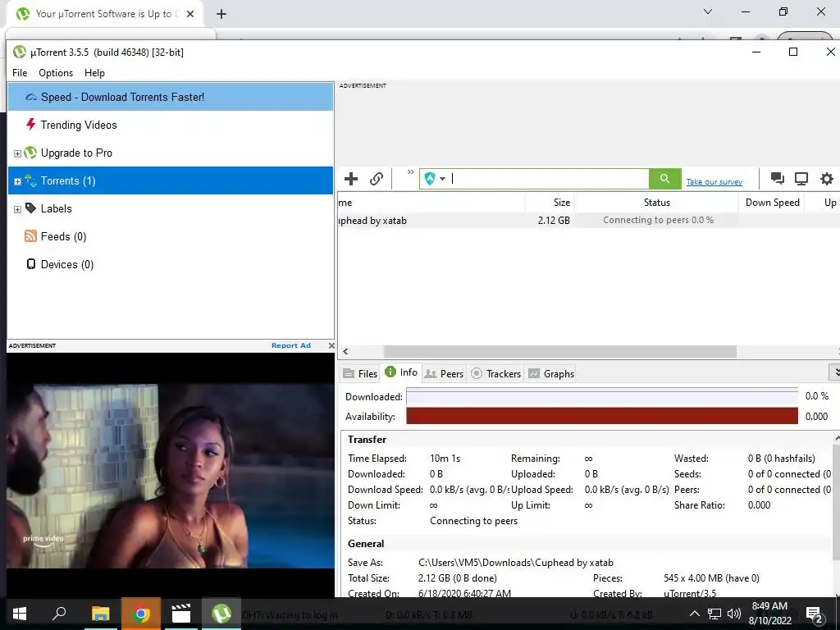Click the 2.12 GB size cell
The width and height of the screenshot is (840, 630).
pos(554,220)
